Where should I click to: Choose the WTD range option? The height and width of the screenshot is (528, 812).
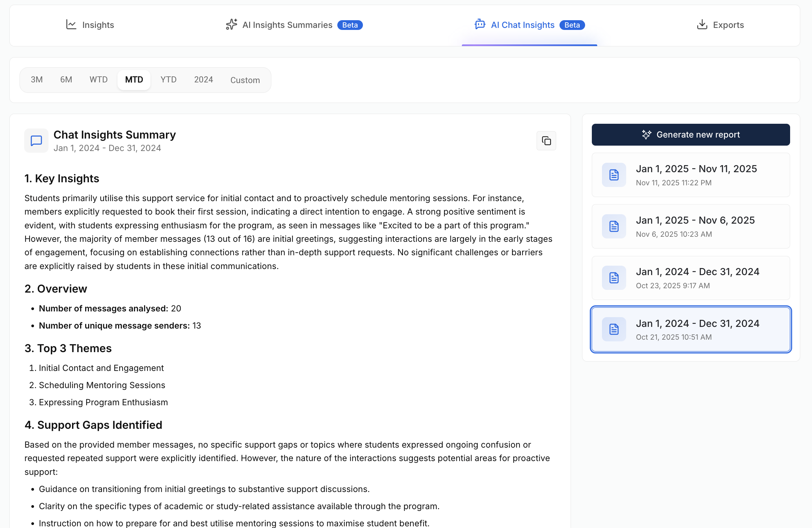coord(98,80)
